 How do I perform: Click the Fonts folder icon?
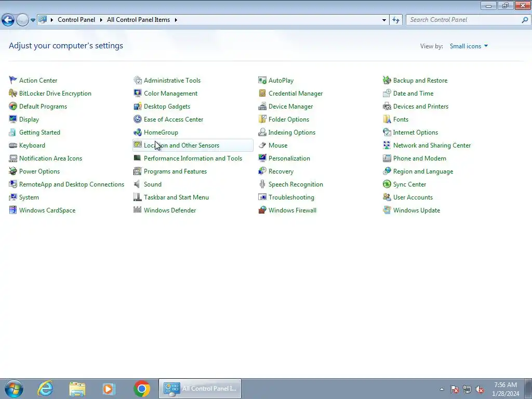point(387,119)
